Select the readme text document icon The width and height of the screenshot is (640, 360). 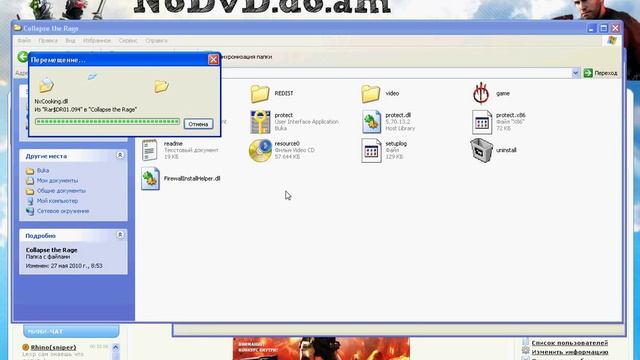(150, 150)
